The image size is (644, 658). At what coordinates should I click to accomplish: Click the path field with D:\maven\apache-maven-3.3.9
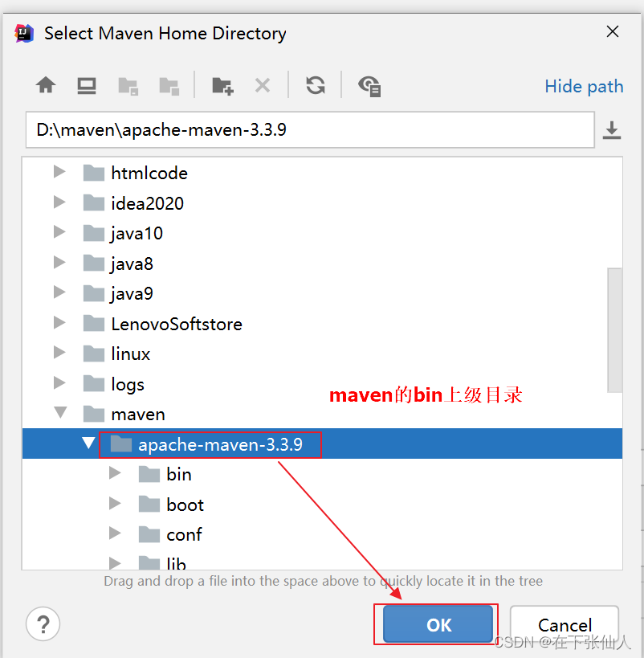(x=310, y=129)
